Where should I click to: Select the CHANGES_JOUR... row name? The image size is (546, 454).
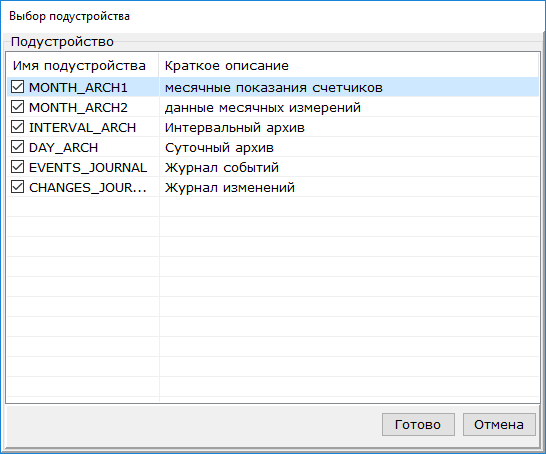point(88,188)
